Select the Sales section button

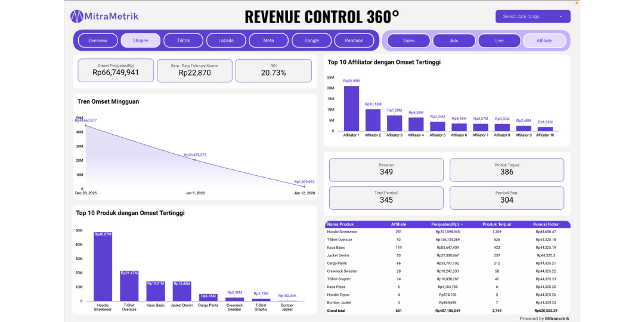point(408,41)
